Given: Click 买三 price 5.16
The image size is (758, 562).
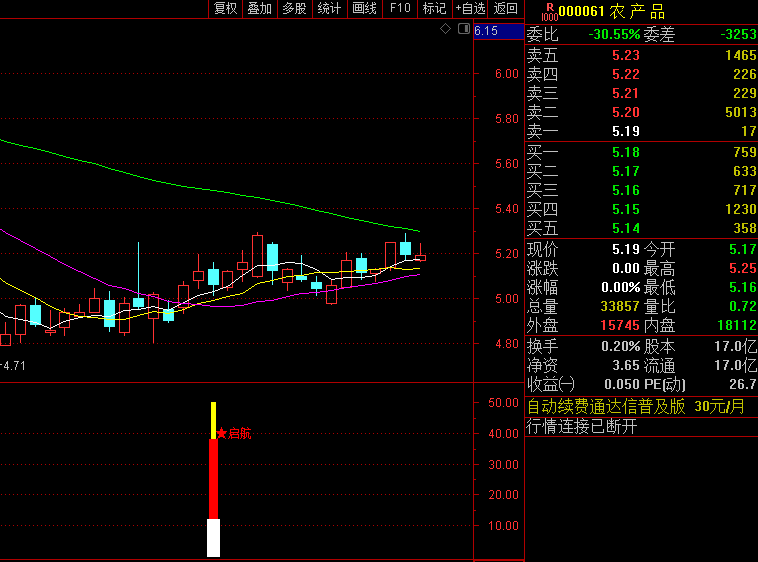Looking at the screenshot, I should 626,190.
